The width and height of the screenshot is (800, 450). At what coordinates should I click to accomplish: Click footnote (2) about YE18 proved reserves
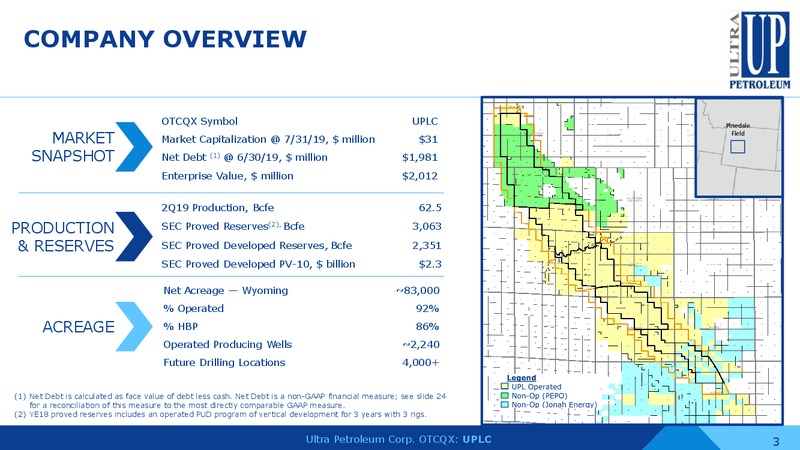[x=220, y=414]
